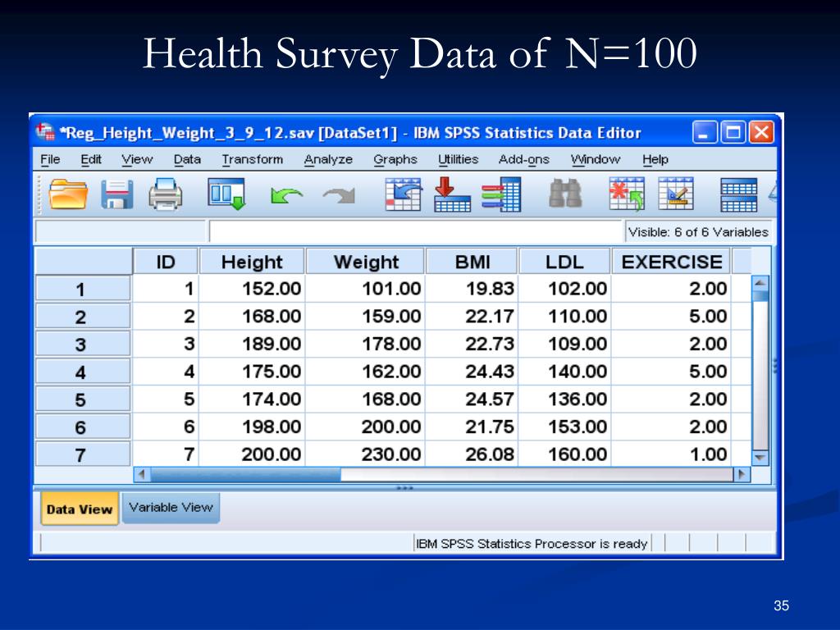Click the Processor is ready status text

click(532, 544)
